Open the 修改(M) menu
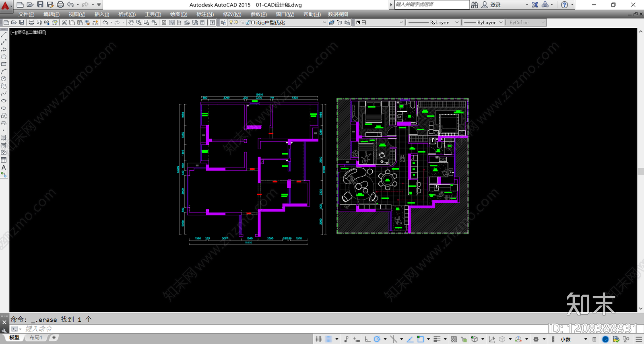 [232, 14]
